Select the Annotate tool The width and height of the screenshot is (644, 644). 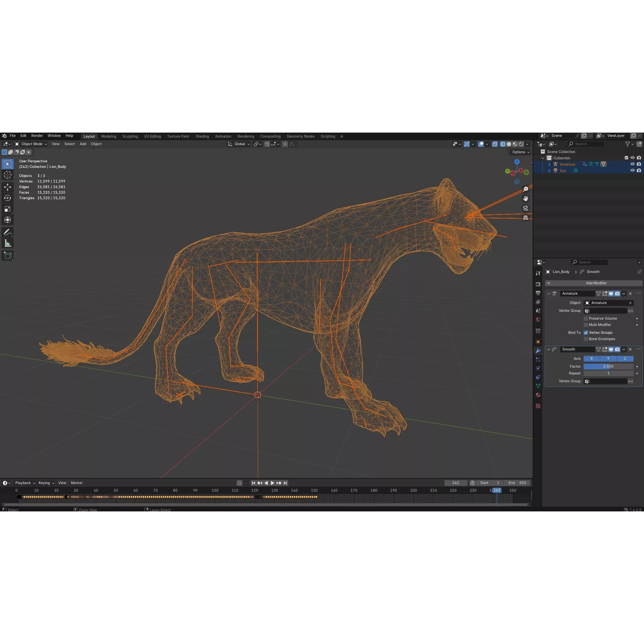pyautogui.click(x=7, y=232)
